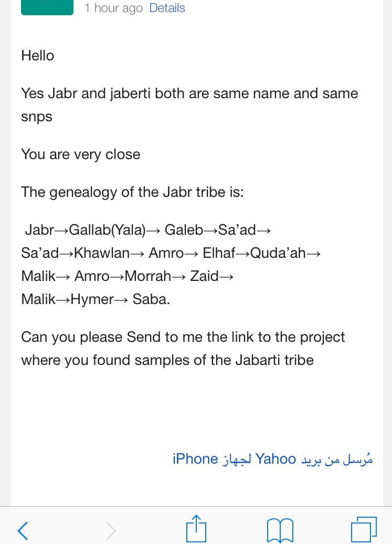
Task: Tap 'The genealogy of the Jabr tribe is:'
Action: tap(132, 192)
